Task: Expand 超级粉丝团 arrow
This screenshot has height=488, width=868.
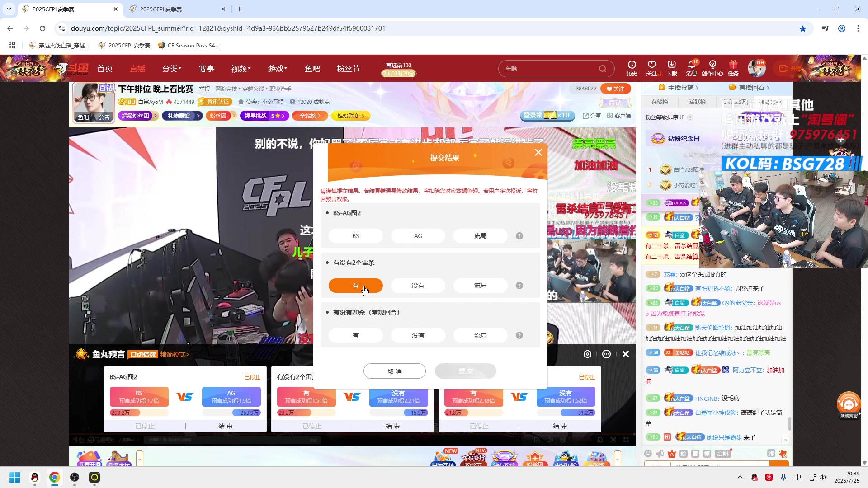Action: 155,116
